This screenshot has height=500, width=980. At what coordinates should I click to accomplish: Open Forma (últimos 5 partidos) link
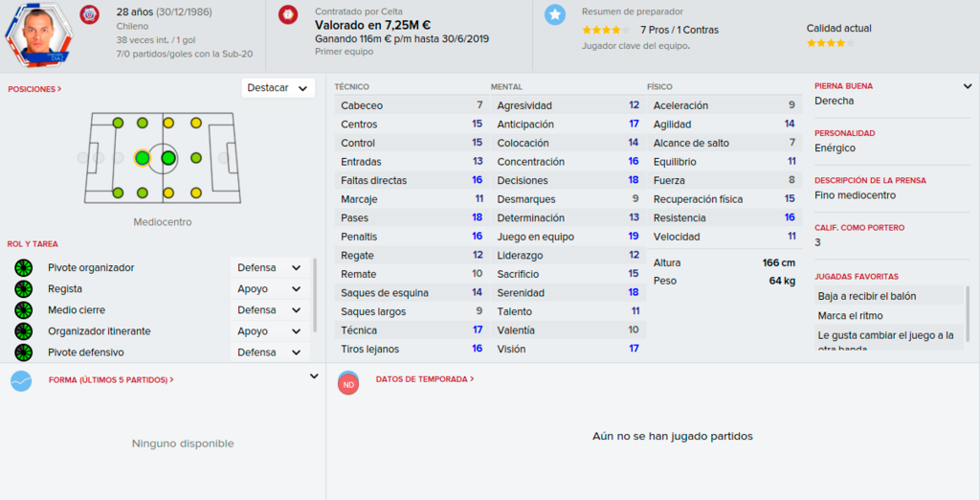tap(111, 380)
